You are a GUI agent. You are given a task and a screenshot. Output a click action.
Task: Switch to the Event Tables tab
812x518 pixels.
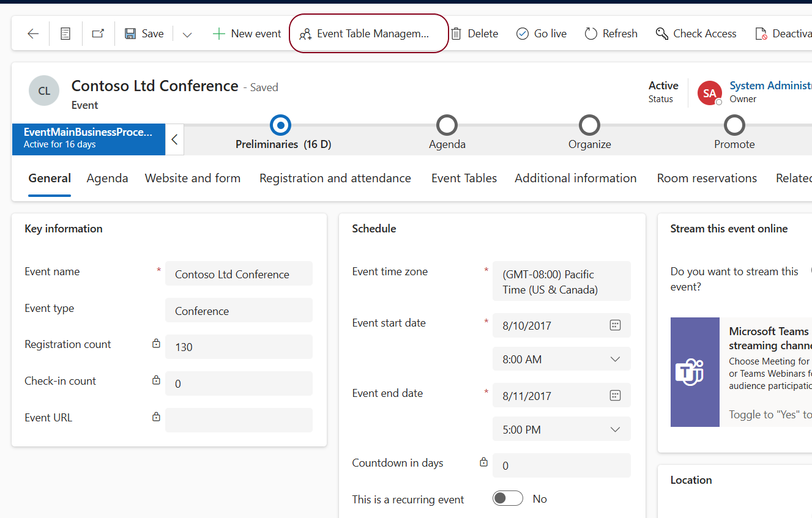[464, 178]
